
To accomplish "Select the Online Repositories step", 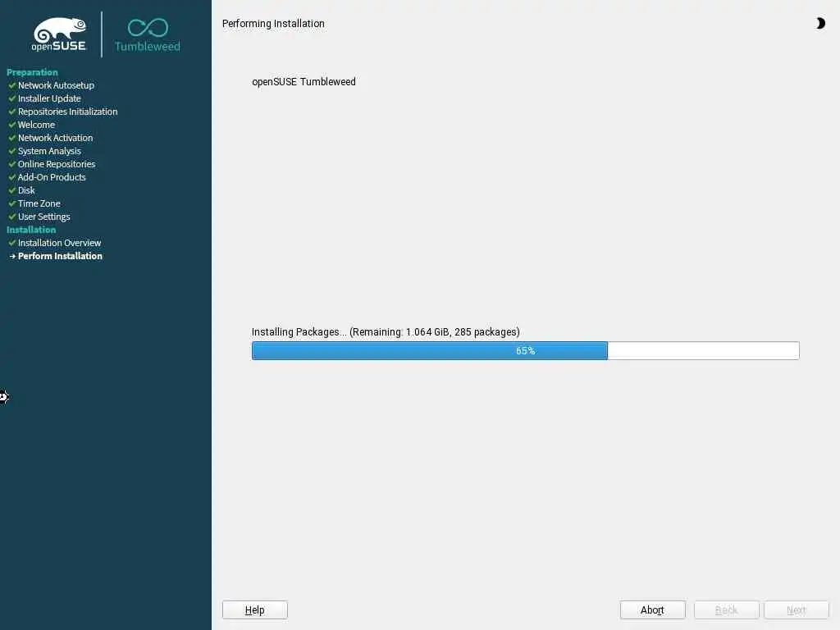I will (57, 164).
